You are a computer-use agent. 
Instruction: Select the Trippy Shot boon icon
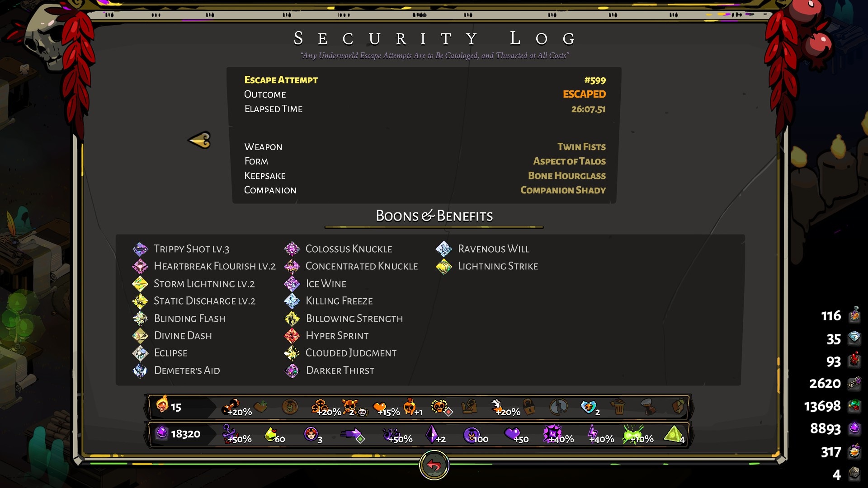coord(140,249)
